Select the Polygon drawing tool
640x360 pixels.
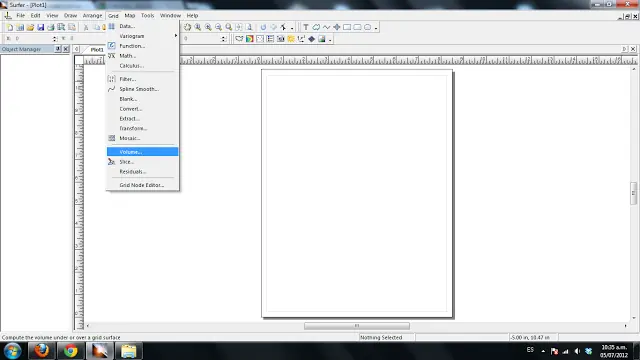coord(316,27)
